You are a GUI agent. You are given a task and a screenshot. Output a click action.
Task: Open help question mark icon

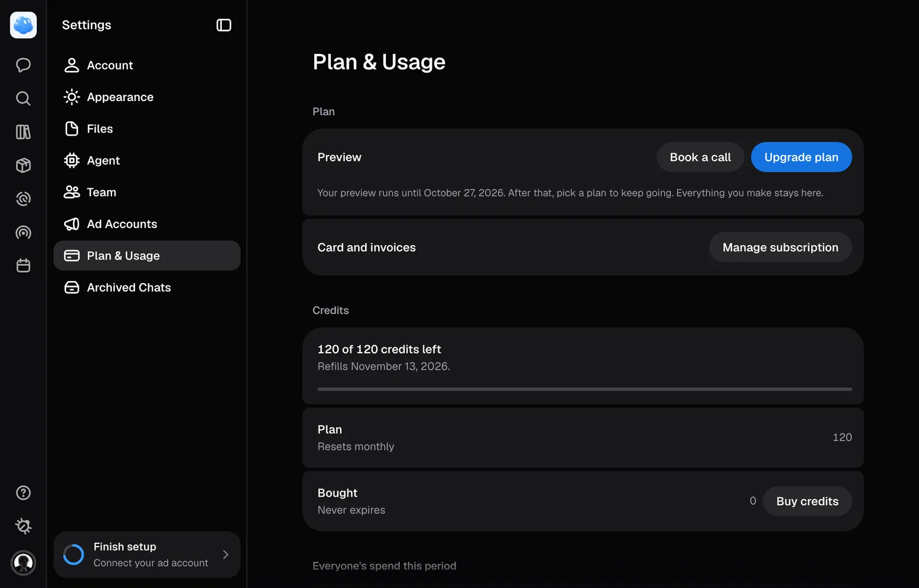tap(23, 493)
